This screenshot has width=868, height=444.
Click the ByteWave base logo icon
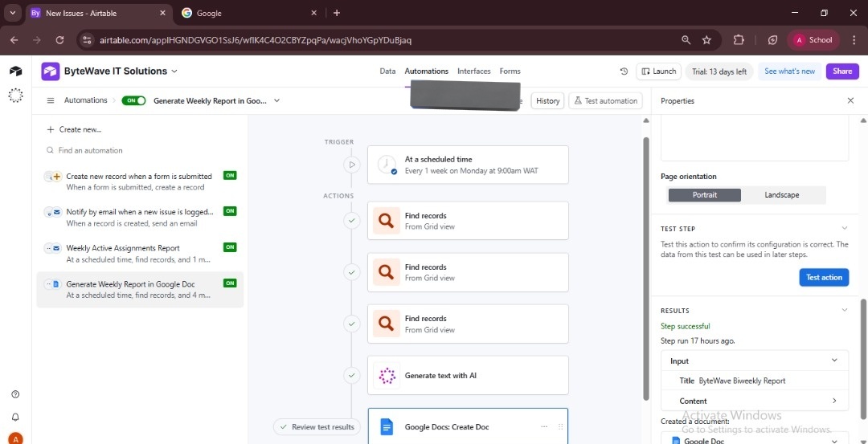pos(51,71)
